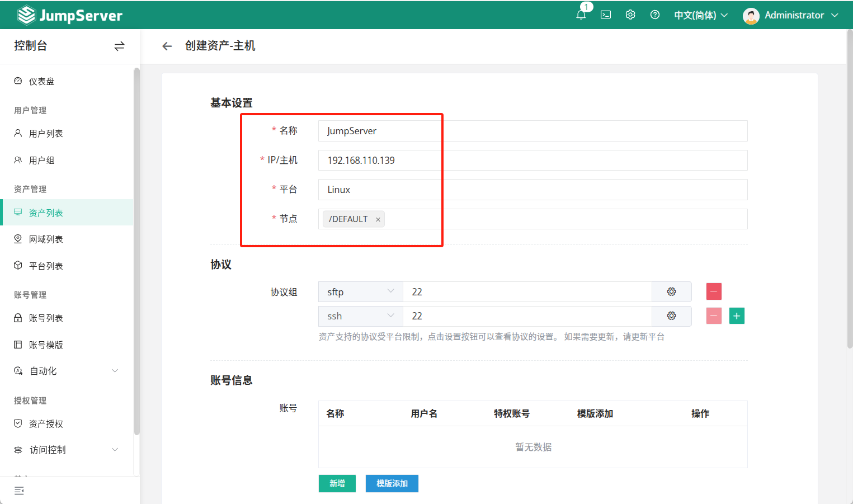
Task: Click the faded minus on ssh row
Action: [714, 316]
